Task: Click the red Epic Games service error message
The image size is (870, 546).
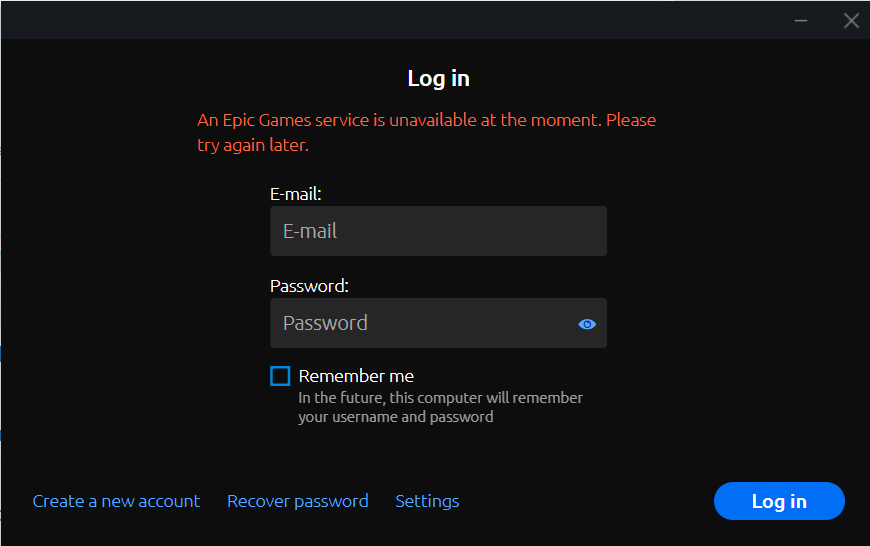Action: pos(426,120)
